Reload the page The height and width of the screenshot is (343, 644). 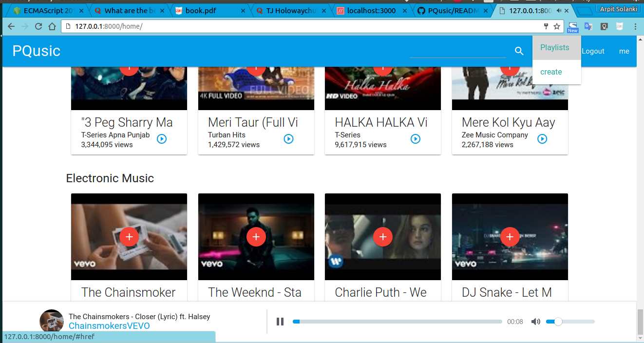[38, 26]
